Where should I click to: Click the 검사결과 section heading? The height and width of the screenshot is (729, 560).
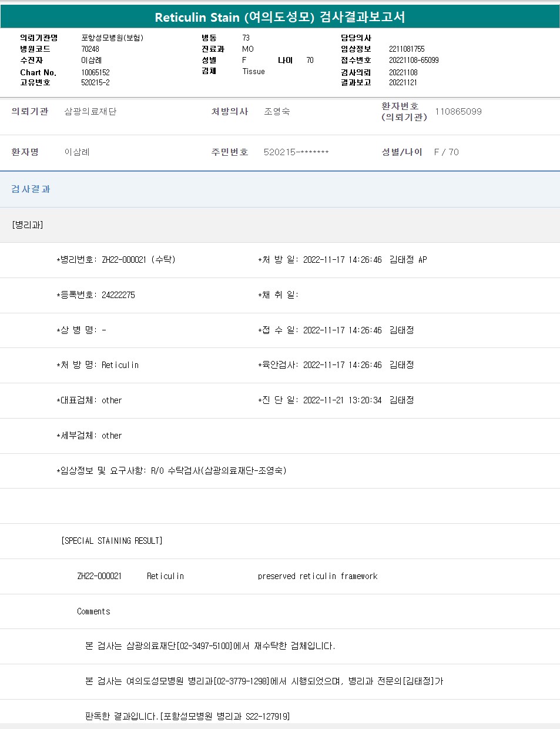31,189
